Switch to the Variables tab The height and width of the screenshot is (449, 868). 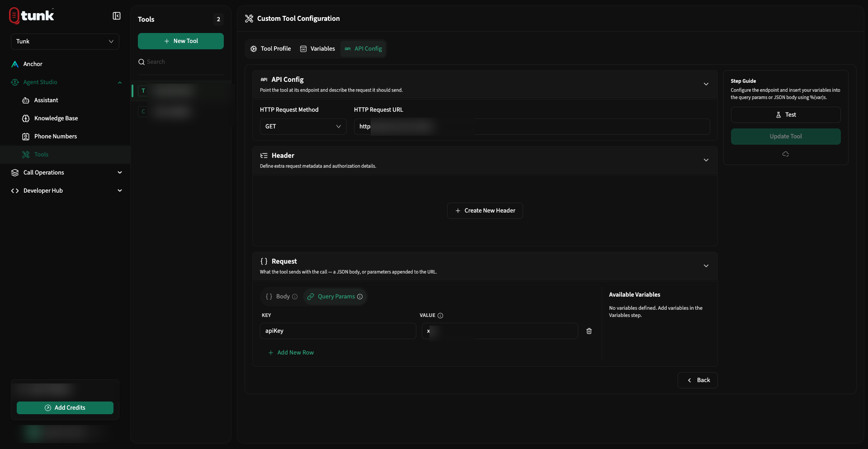(317, 49)
